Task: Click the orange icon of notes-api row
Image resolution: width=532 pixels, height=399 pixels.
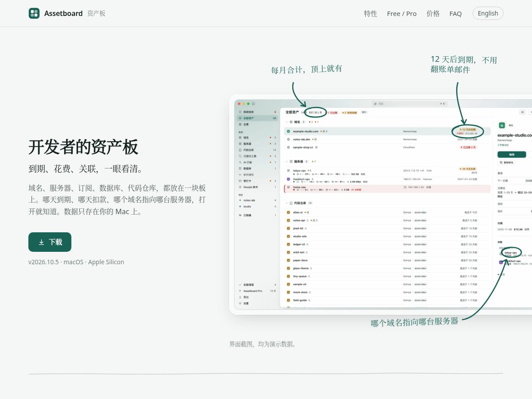Action: 288,220
